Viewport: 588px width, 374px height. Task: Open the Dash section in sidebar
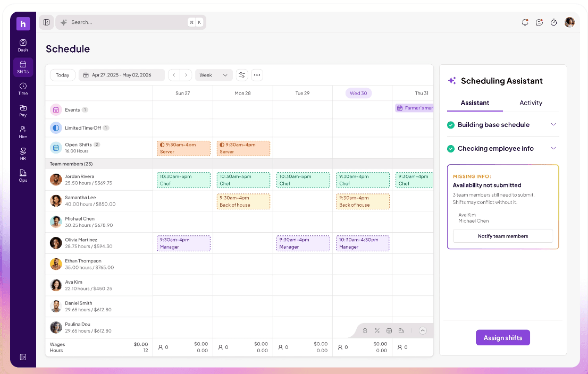(x=23, y=45)
